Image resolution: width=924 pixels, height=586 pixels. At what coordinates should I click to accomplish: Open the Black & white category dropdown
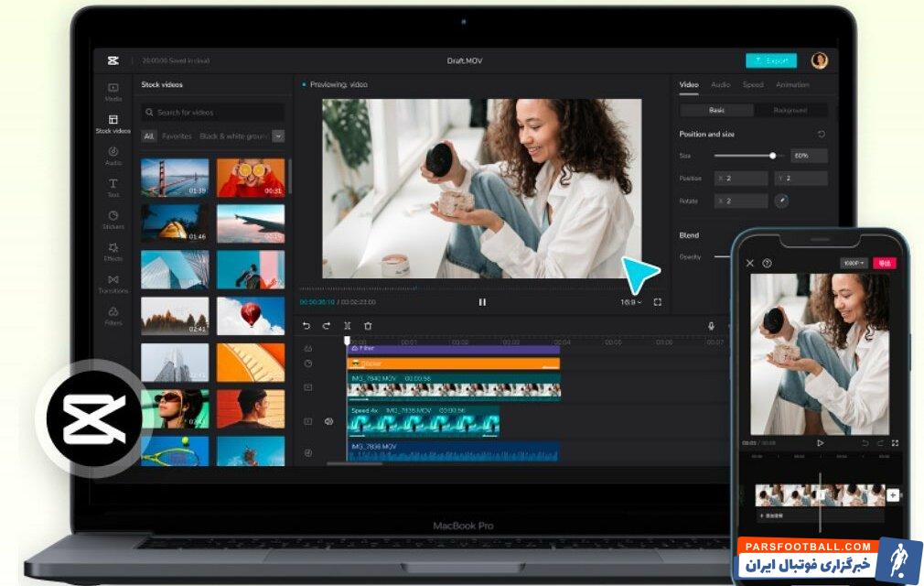tap(278, 135)
